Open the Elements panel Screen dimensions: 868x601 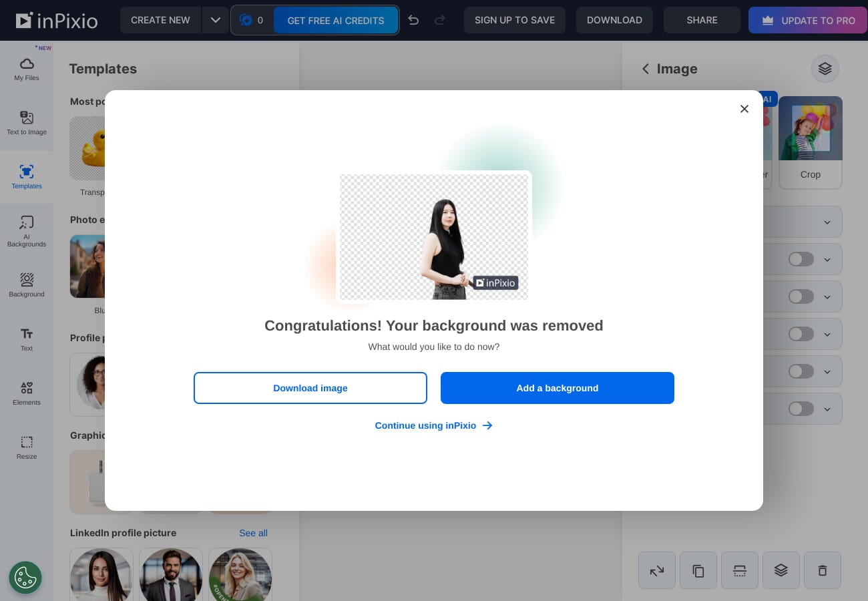click(27, 393)
